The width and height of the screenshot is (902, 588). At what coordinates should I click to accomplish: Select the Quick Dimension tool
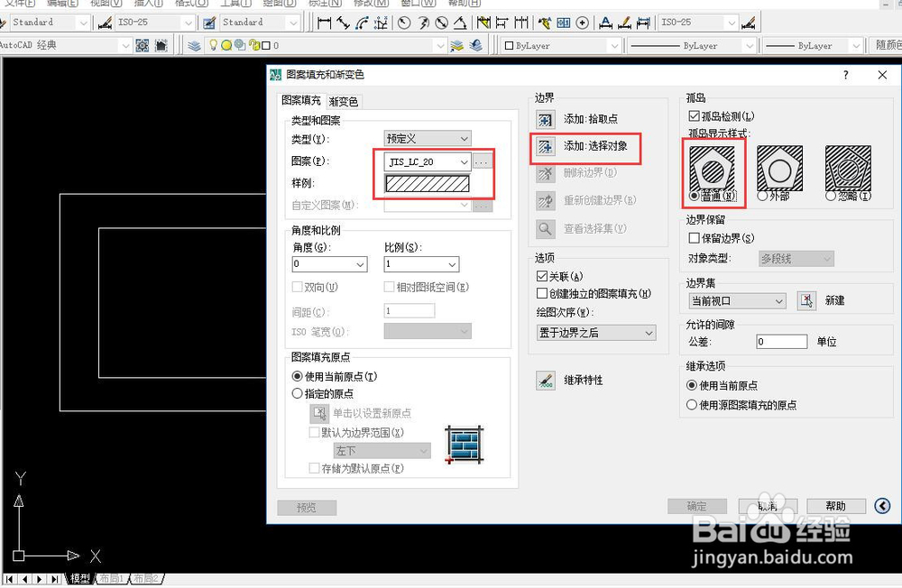click(x=483, y=23)
